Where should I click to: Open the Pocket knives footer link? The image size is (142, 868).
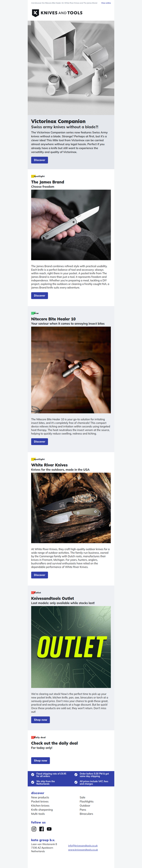pos(40,801)
